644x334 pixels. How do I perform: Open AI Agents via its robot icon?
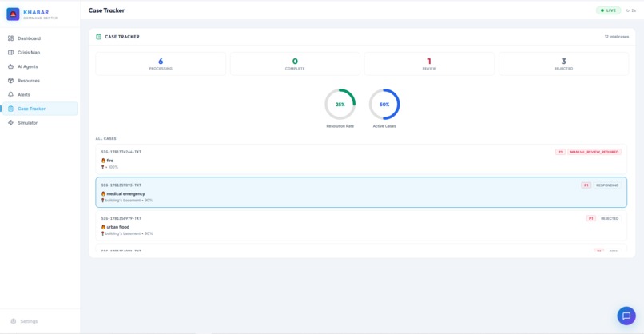tap(10, 66)
